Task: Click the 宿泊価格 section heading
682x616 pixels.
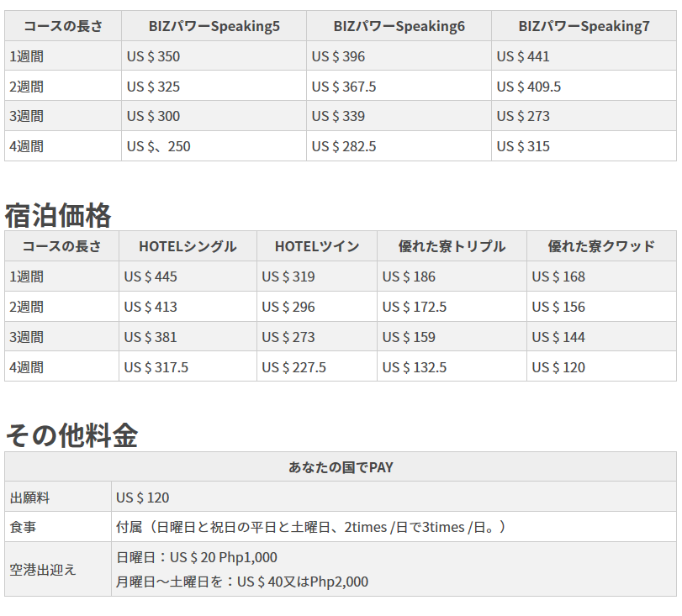Action: [58, 215]
